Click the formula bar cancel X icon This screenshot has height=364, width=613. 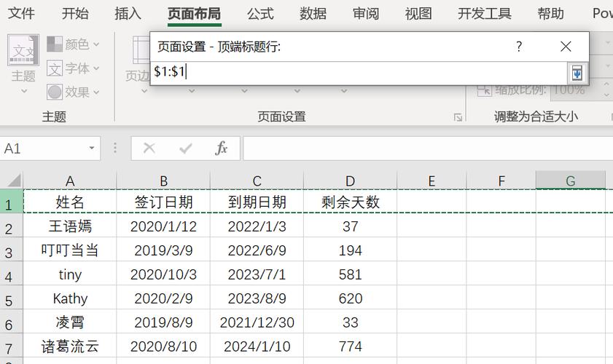pos(149,149)
